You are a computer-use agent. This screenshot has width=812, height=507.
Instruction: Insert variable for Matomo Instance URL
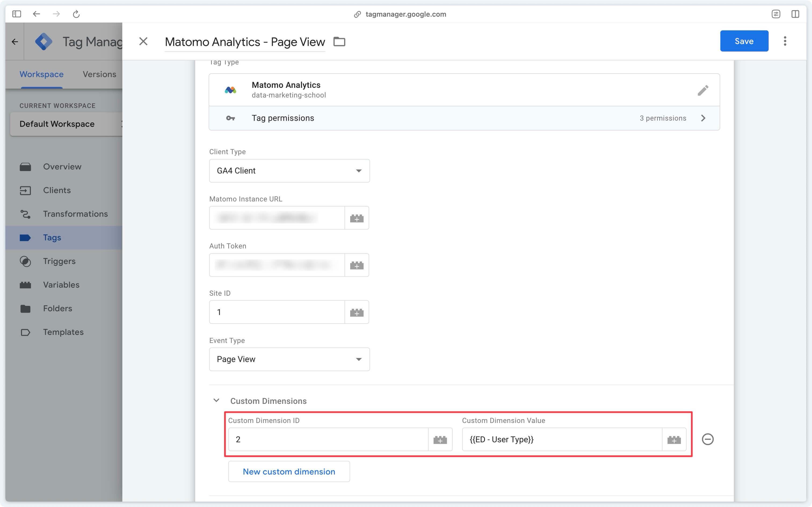pyautogui.click(x=357, y=218)
